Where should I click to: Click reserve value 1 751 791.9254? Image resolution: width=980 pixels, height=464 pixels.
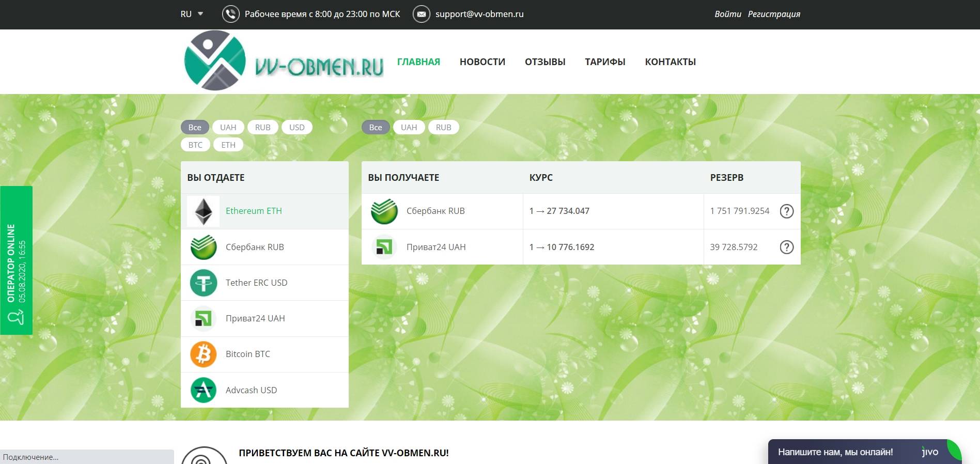739,211
